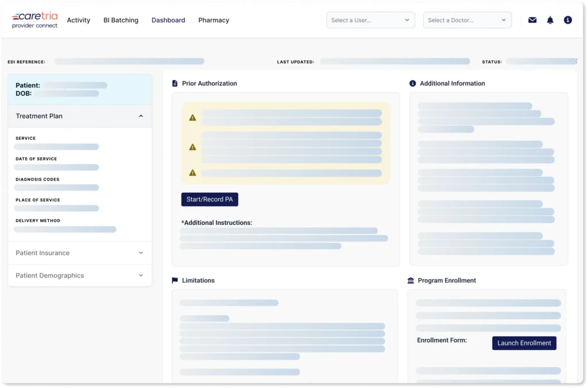Switch to the Pharmacy tab
Image resolution: width=588 pixels, height=388 pixels.
tap(214, 20)
